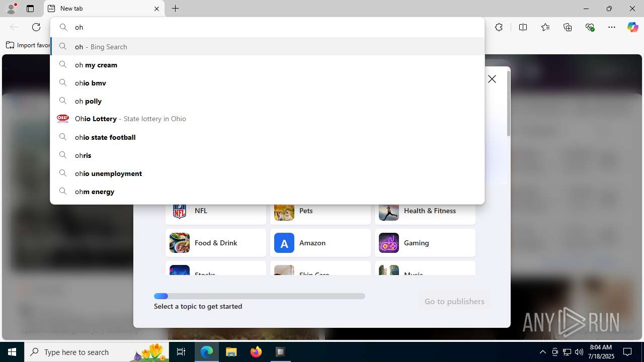Select the oh - Bing Search suggestion
The image size is (644, 362).
pos(267,46)
